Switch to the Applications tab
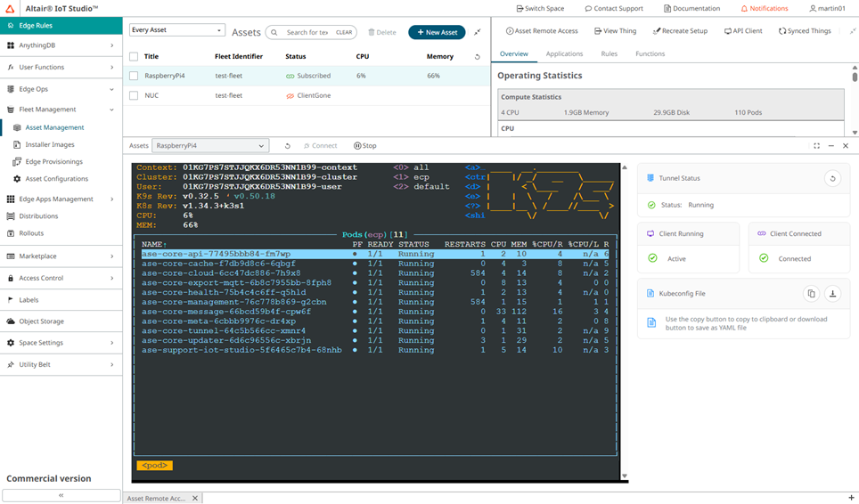This screenshot has width=859, height=504. 564,54
